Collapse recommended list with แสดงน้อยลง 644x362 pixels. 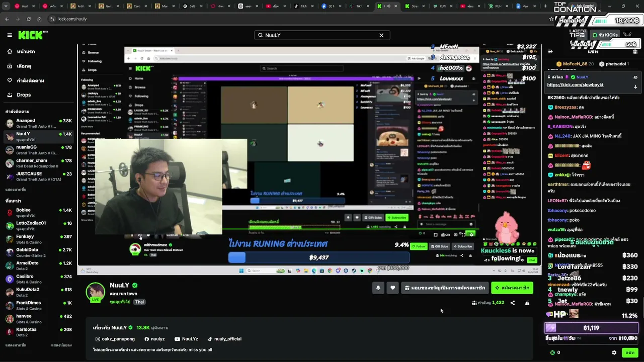click(61, 345)
